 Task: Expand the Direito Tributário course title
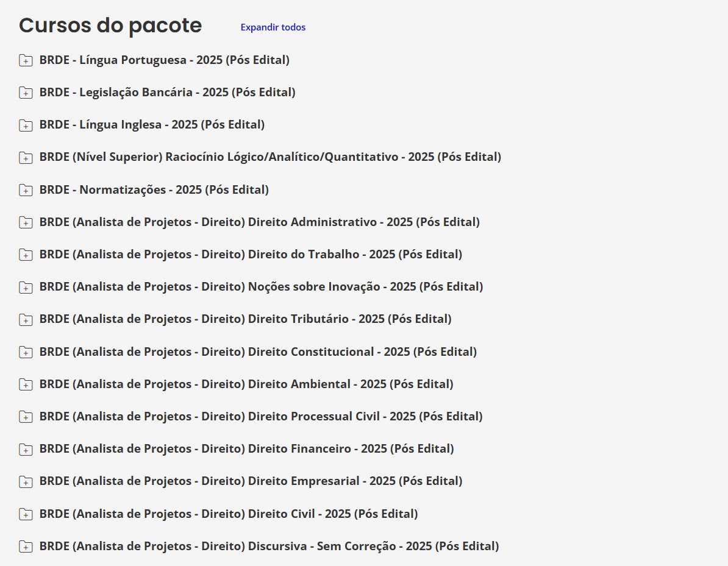pos(245,319)
